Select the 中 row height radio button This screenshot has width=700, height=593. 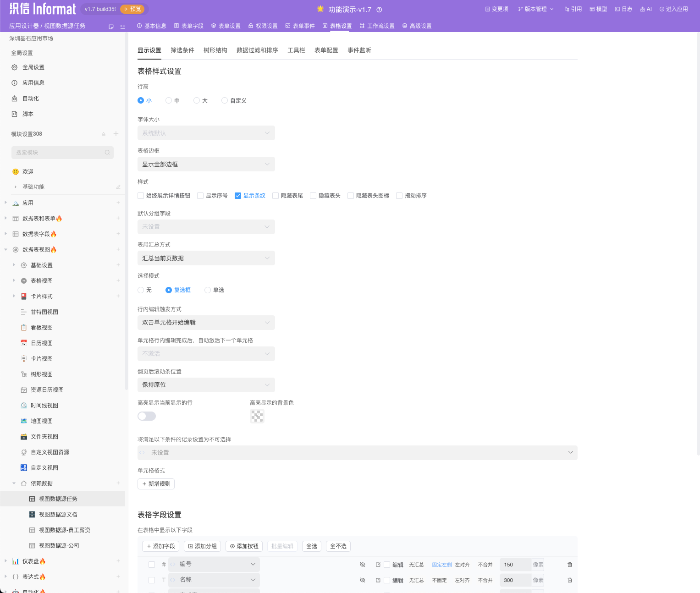tap(169, 100)
